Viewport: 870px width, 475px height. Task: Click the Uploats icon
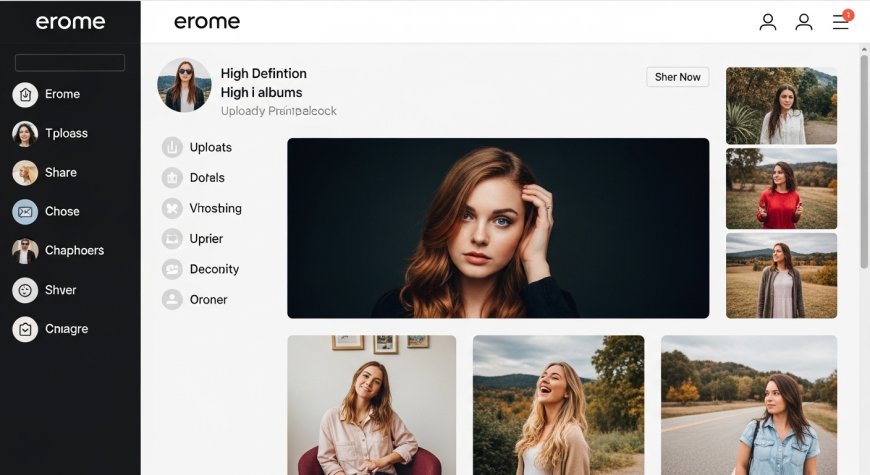[x=172, y=148]
